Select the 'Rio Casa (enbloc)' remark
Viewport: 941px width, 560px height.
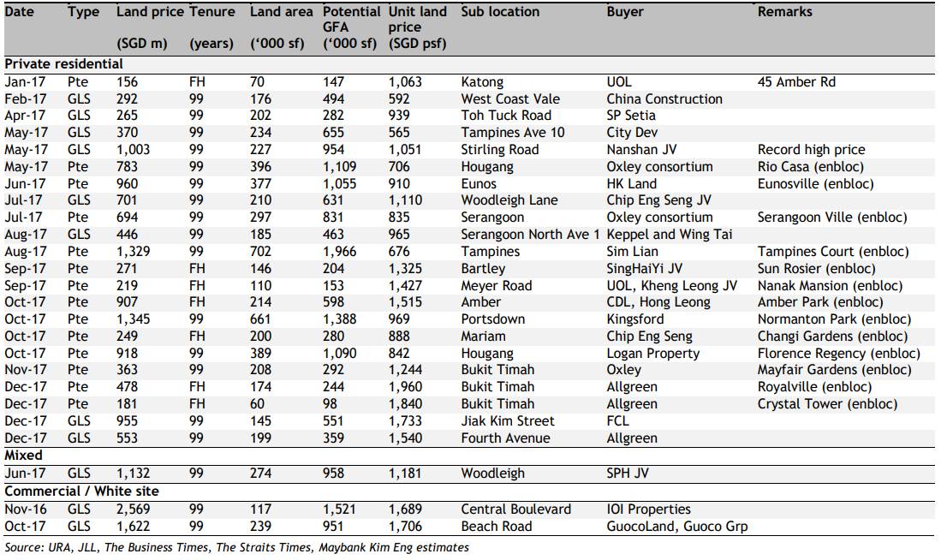point(811,167)
